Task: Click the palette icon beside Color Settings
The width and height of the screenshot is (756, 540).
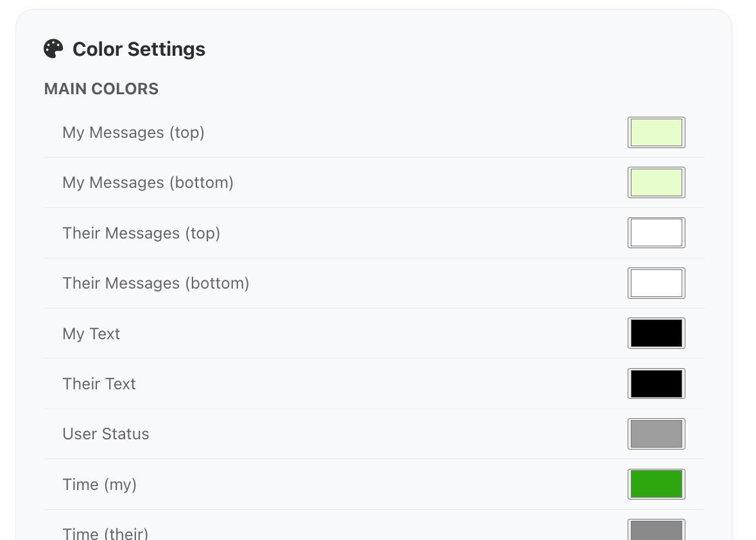Action: tap(53, 49)
